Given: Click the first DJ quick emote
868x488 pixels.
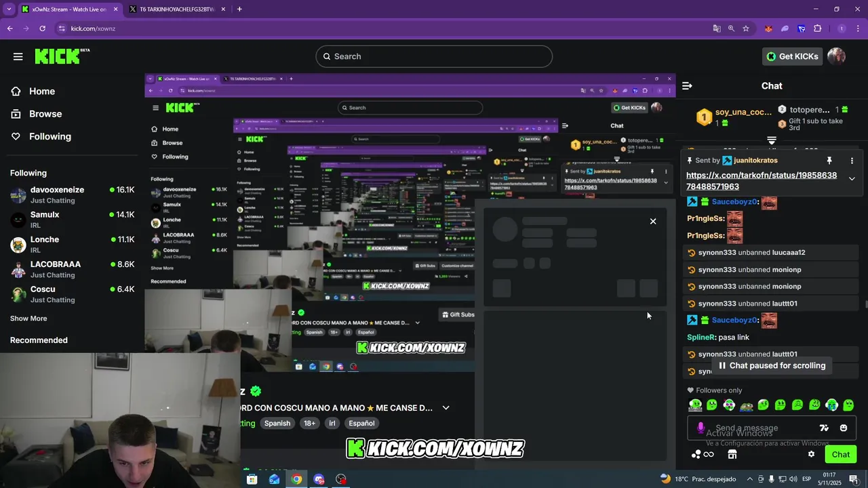Looking at the screenshot, I should coord(695,405).
